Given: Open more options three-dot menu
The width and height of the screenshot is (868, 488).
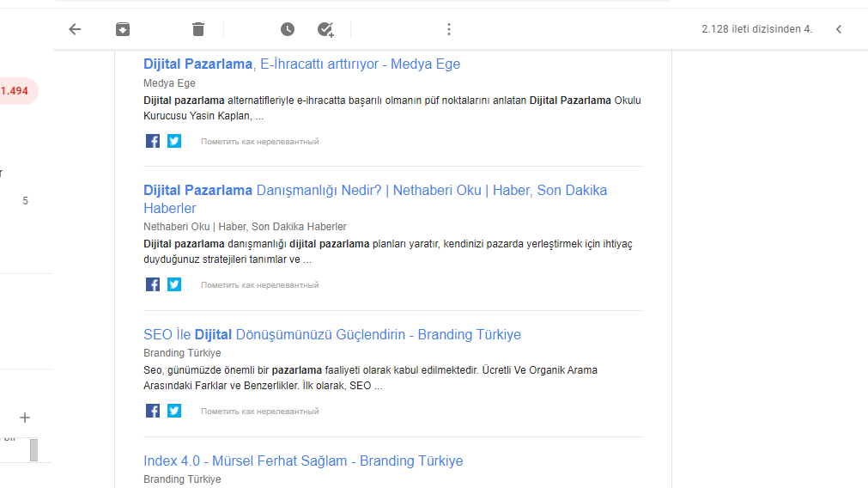Looking at the screenshot, I should pos(449,29).
